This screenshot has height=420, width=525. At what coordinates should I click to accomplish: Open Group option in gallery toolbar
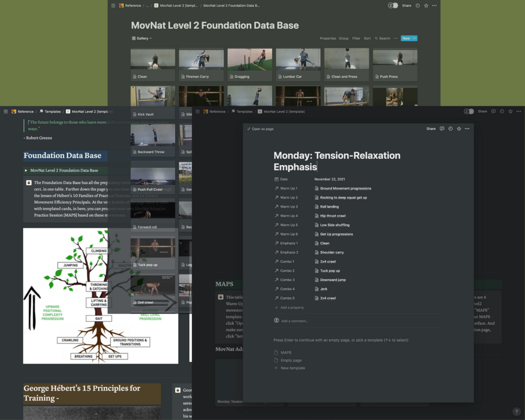(344, 38)
